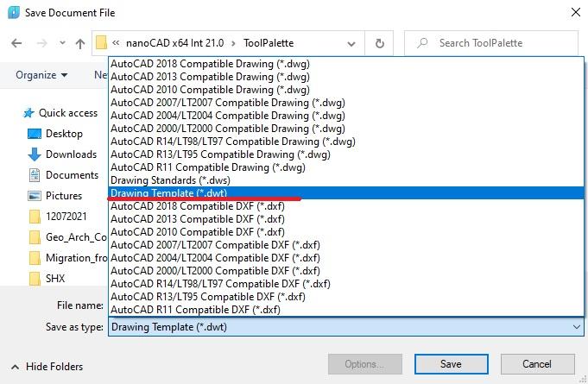Select the Quick access star item
The width and height of the screenshot is (588, 384).
(67, 113)
